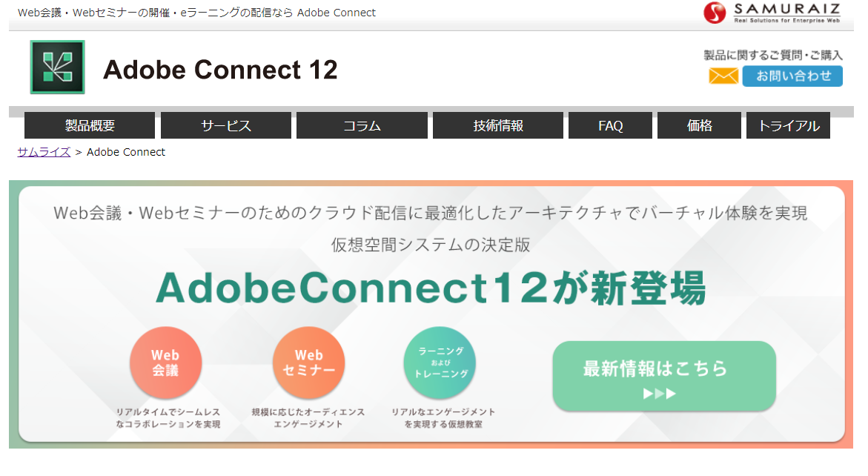Click the orange envelope mail icon
The width and height of the screenshot is (868, 476).
tap(723, 76)
